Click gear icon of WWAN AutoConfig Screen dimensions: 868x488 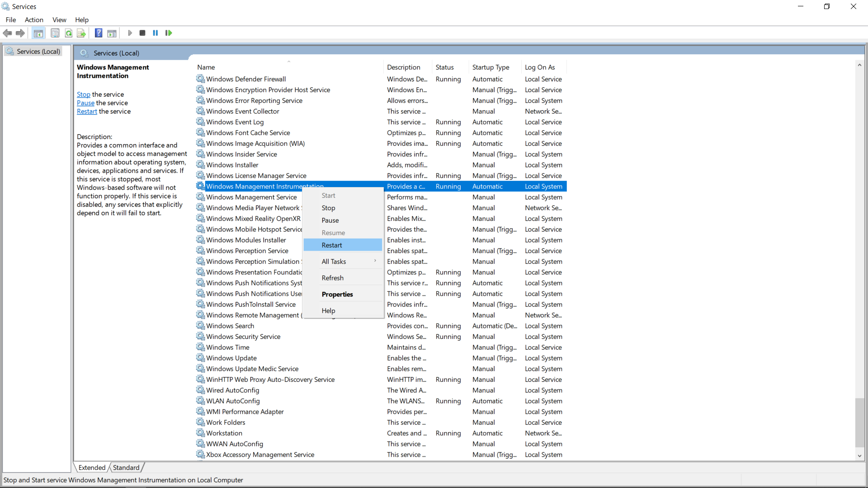pyautogui.click(x=200, y=443)
